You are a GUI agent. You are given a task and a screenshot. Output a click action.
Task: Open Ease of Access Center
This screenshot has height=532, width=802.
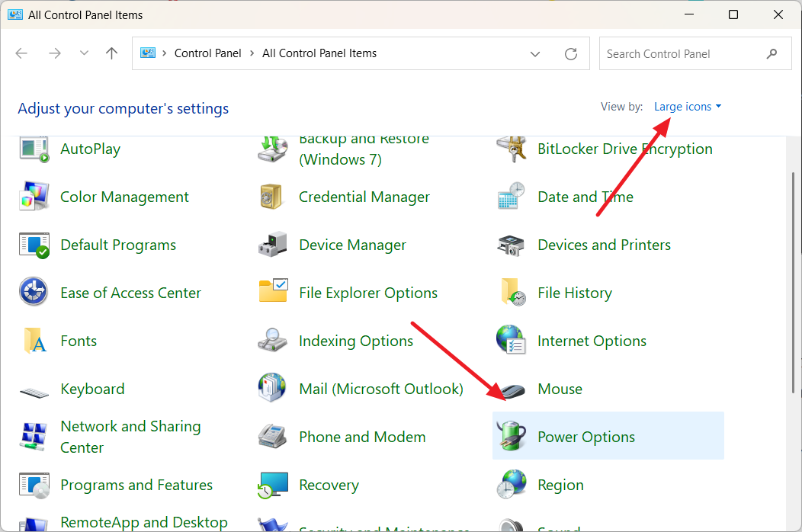click(130, 293)
